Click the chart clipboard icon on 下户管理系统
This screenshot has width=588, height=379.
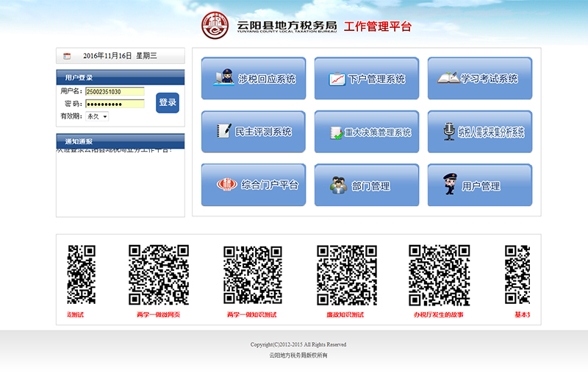click(337, 79)
